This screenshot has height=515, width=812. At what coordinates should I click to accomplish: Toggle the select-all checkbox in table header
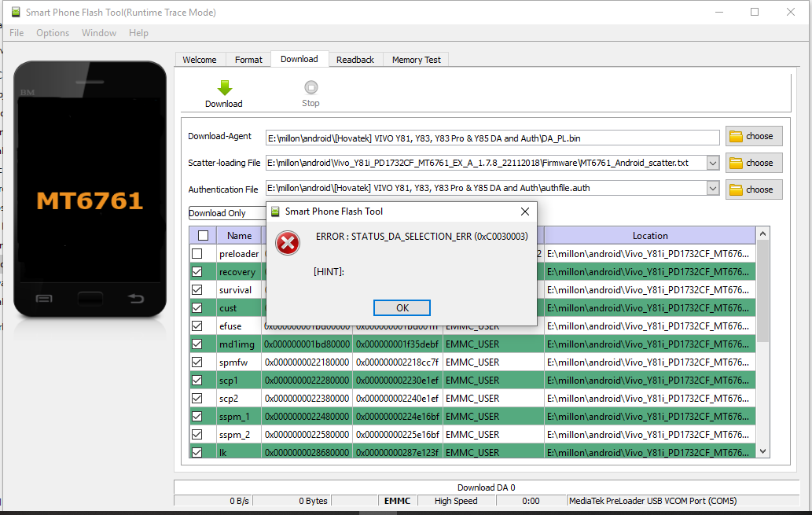203,236
